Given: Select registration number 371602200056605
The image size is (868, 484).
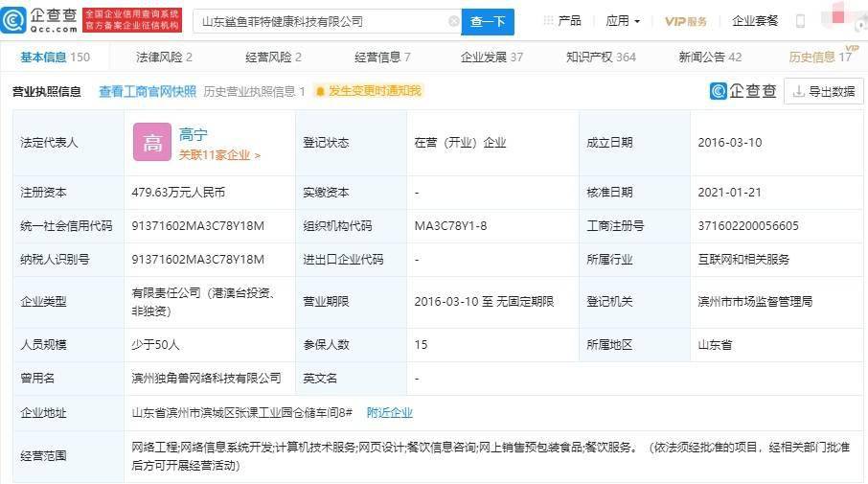Looking at the screenshot, I should point(748,226).
